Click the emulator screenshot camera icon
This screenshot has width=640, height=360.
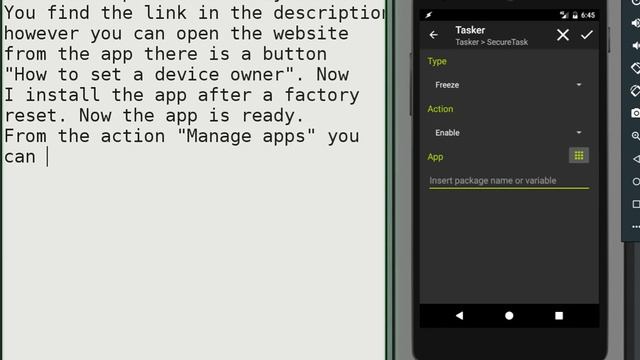click(636, 113)
